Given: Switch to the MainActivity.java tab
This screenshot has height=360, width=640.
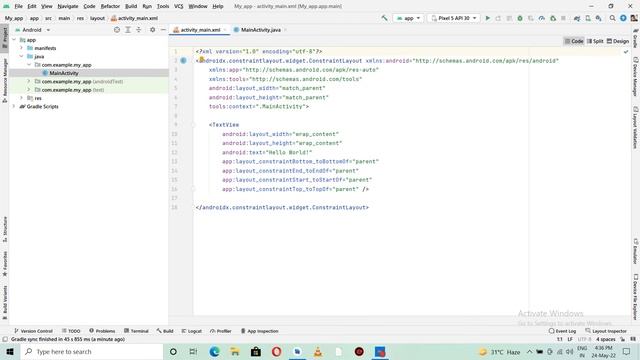Looking at the screenshot, I should coord(260,30).
